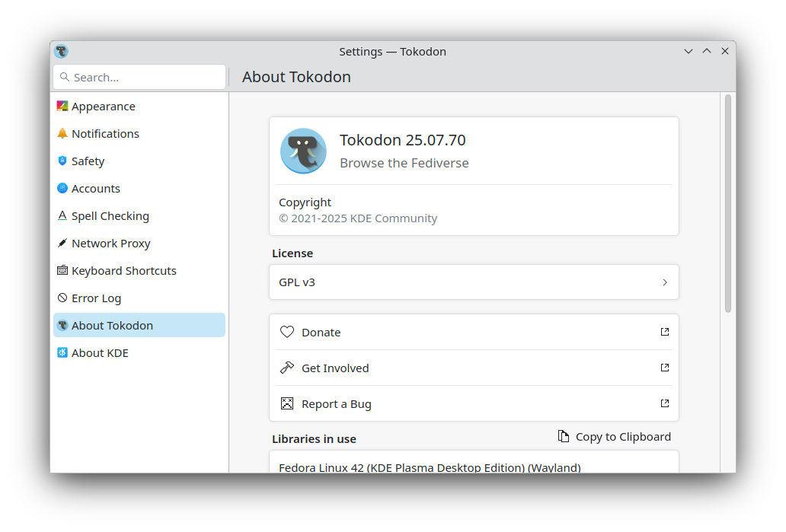The height and width of the screenshot is (532, 786).
Task: Click the Browse the Fediverse subtitle
Action: 404,163
